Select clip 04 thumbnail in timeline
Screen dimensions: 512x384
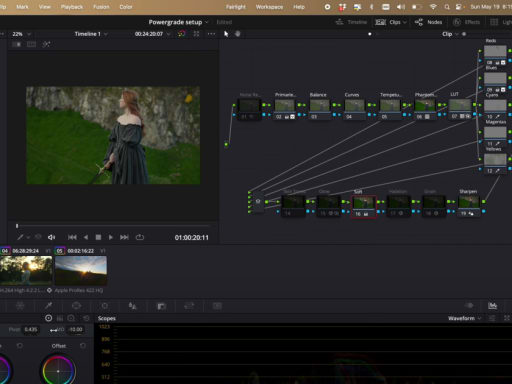(26, 270)
